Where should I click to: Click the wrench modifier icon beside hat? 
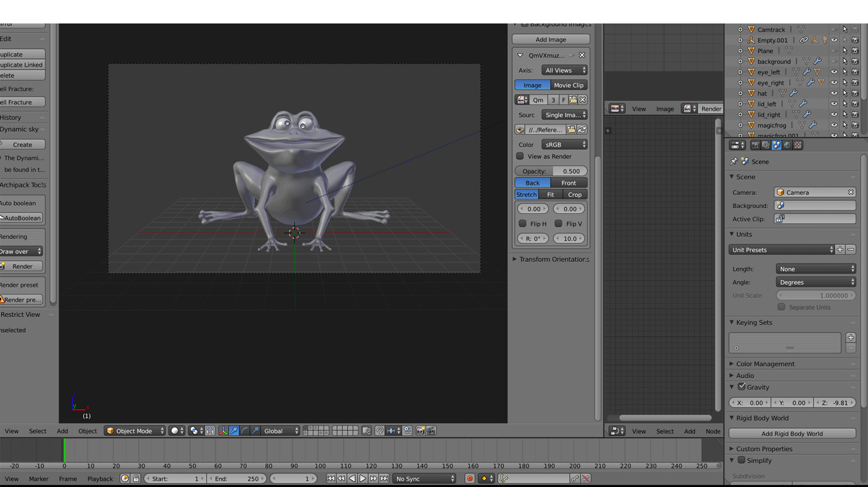point(794,93)
